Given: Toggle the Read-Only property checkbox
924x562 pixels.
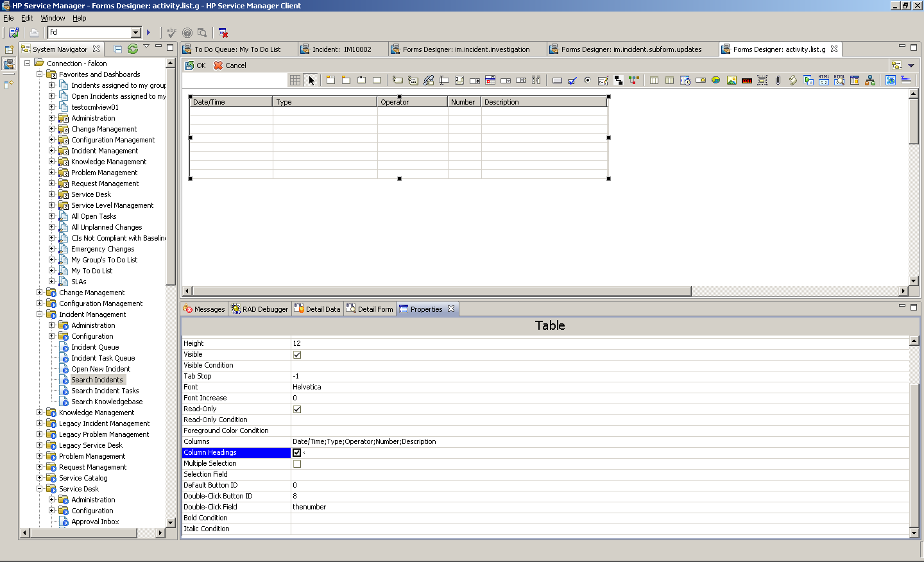Looking at the screenshot, I should pos(297,409).
